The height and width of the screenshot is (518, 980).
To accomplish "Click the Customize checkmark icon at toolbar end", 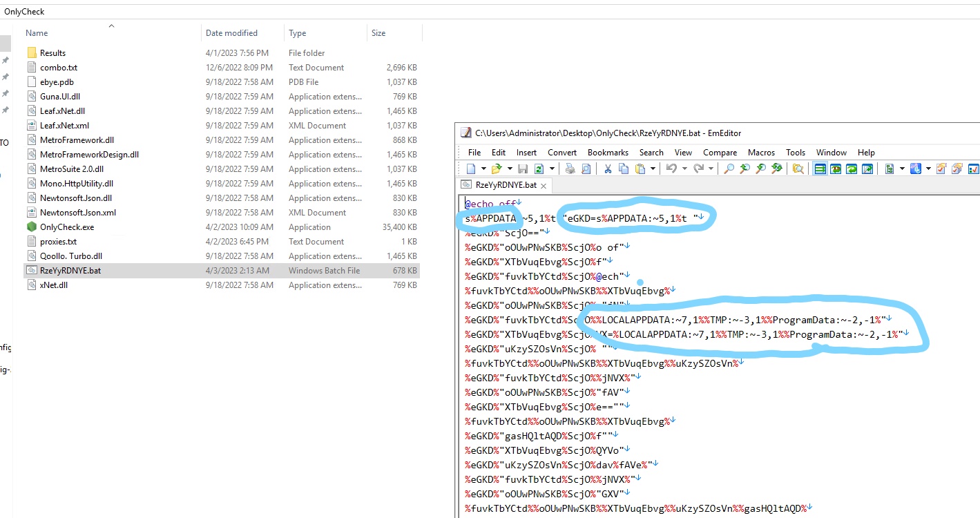I will (973, 169).
